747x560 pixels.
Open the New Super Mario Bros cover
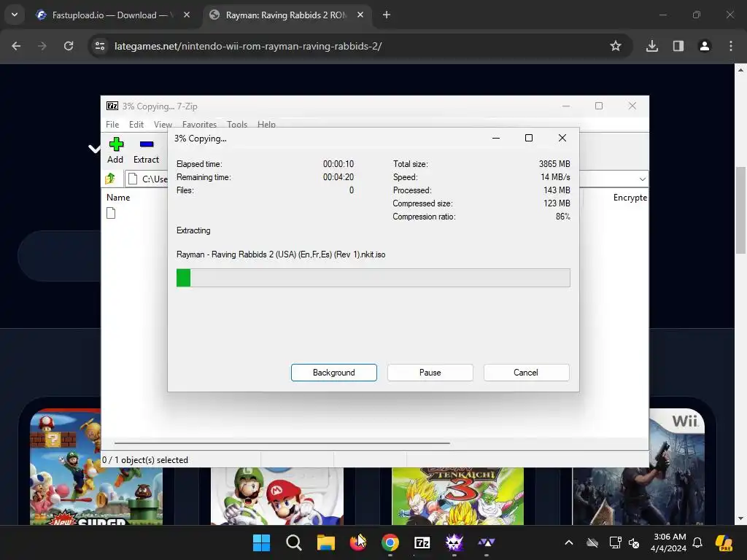[x=96, y=467]
